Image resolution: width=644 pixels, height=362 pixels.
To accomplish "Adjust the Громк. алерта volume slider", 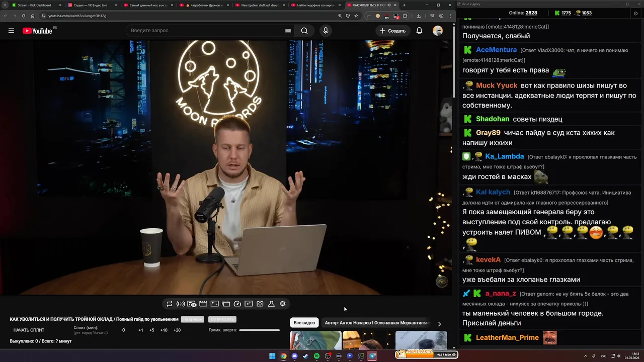I will click(259, 330).
